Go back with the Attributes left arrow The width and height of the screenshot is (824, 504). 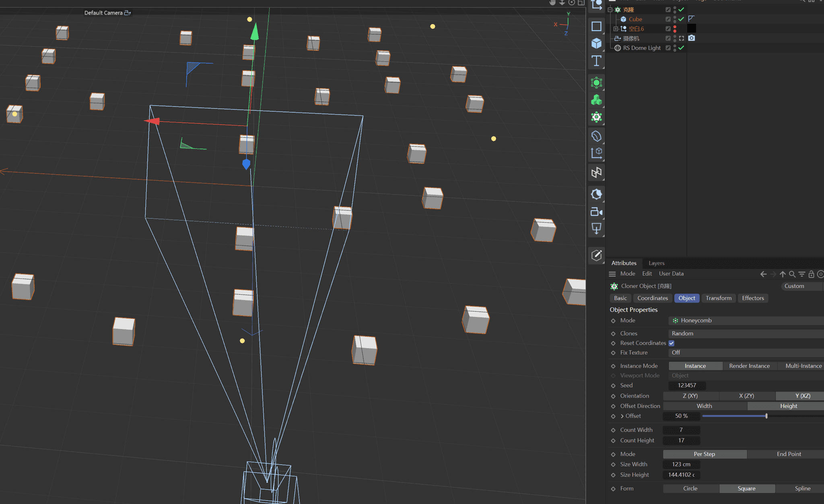click(x=763, y=274)
